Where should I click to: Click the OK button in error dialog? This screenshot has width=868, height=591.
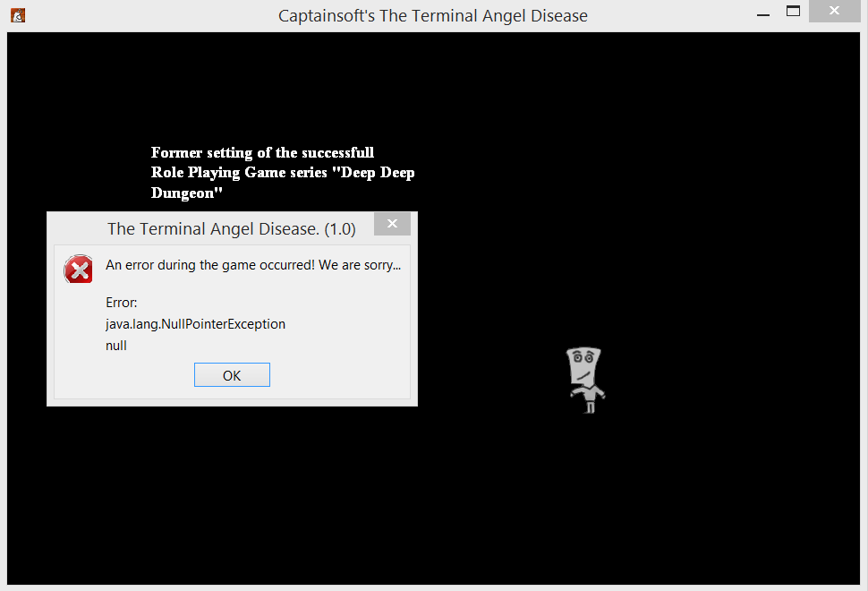(x=232, y=375)
